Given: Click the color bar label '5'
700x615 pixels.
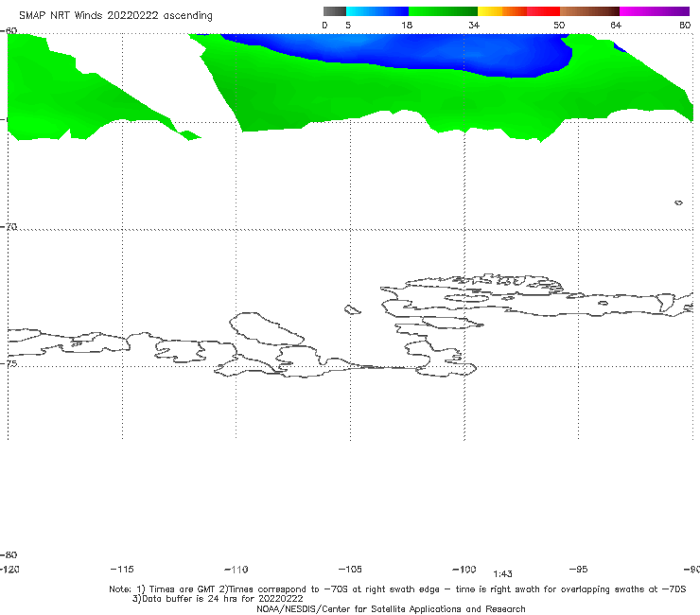Looking at the screenshot, I should tap(348, 25).
